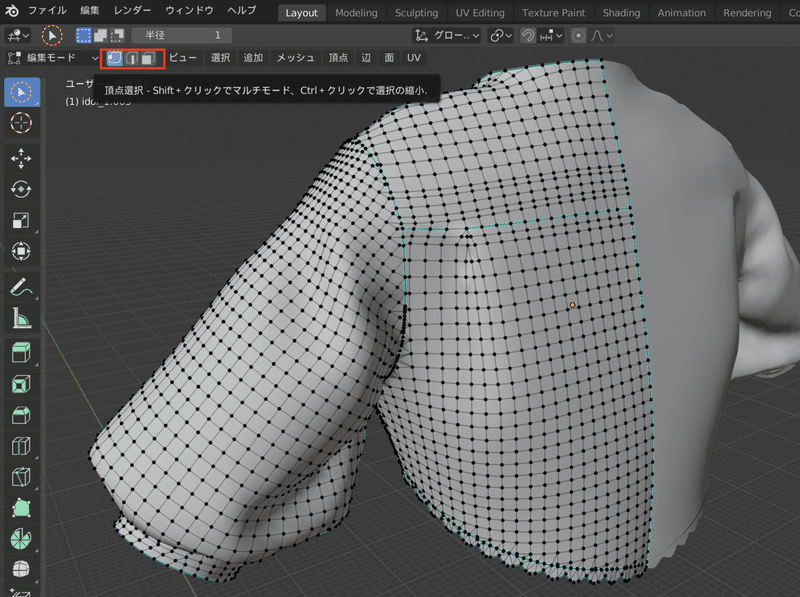The height and width of the screenshot is (597, 800).
Task: Open the 頂点 viewport menu
Action: coord(338,58)
